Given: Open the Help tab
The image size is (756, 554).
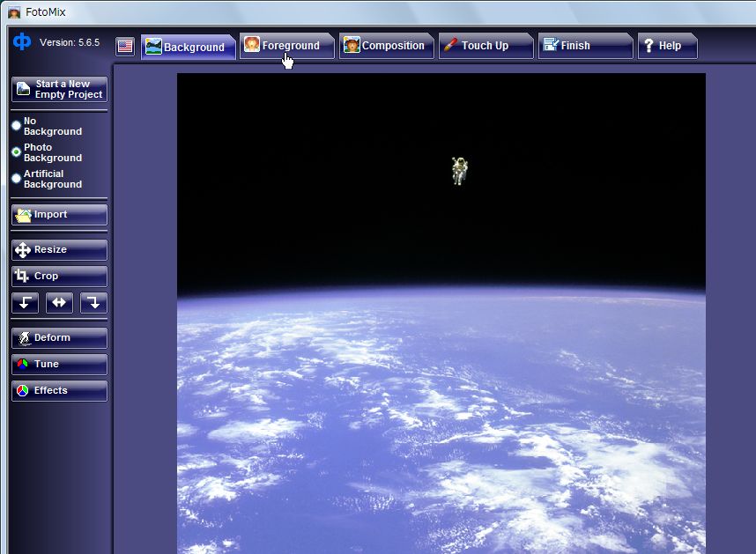Looking at the screenshot, I should [668, 46].
